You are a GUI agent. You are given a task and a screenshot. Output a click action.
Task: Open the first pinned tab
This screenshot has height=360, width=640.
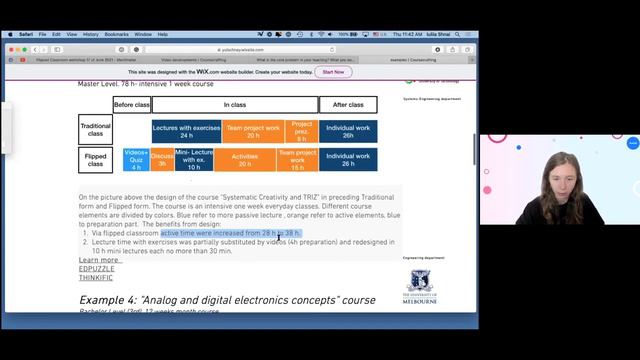point(11,60)
